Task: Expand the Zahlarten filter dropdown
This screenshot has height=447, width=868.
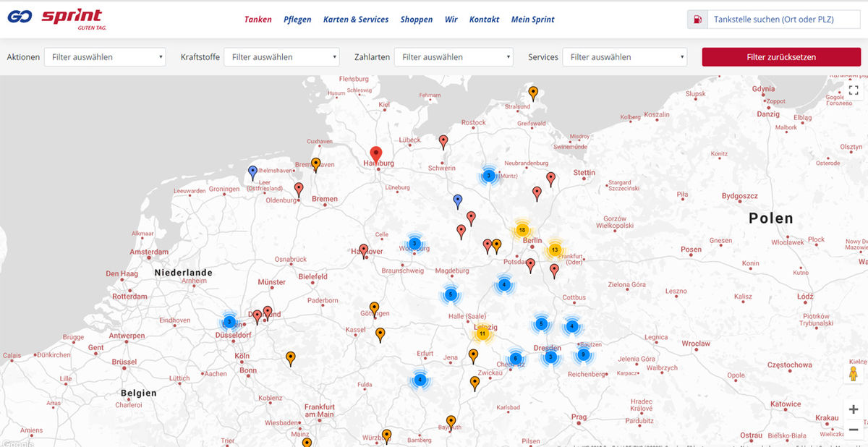Action: pos(454,56)
